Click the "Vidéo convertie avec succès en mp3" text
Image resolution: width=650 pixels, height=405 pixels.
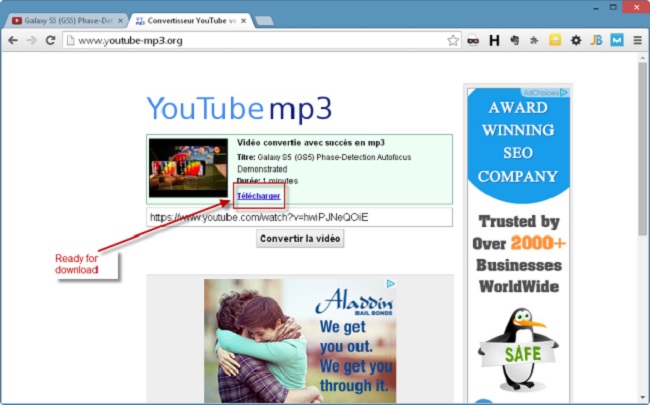311,143
